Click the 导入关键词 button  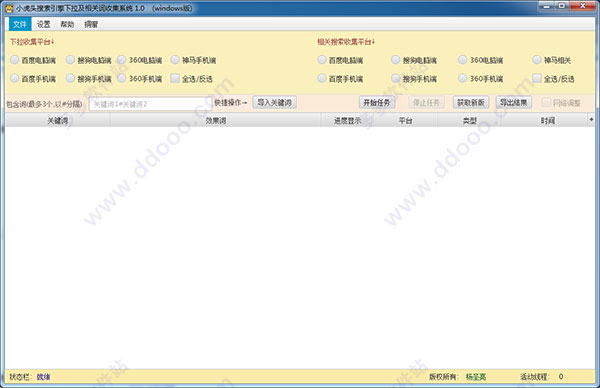pos(274,103)
